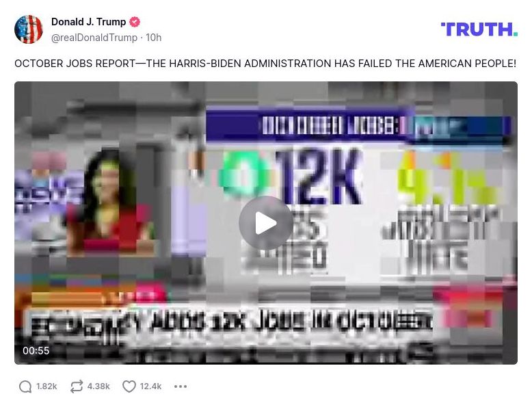Open the three-dot more options menu

coord(180,386)
